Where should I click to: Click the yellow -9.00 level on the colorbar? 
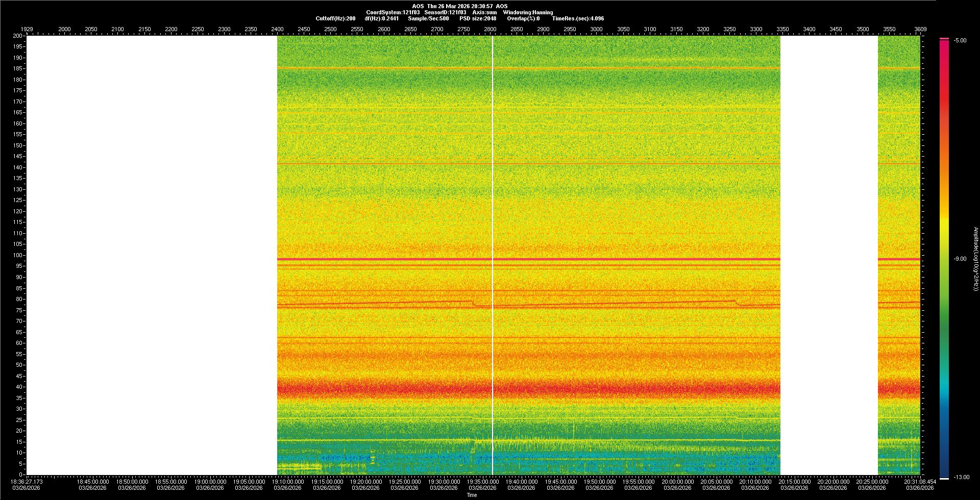pos(944,259)
